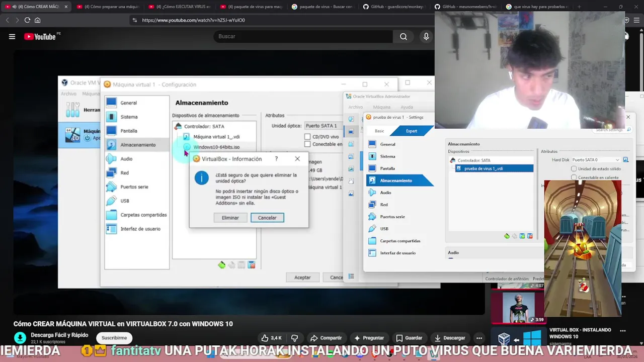This screenshot has width=644, height=362.
Task: Click YouTube Buscar search field
Action: [303, 36]
